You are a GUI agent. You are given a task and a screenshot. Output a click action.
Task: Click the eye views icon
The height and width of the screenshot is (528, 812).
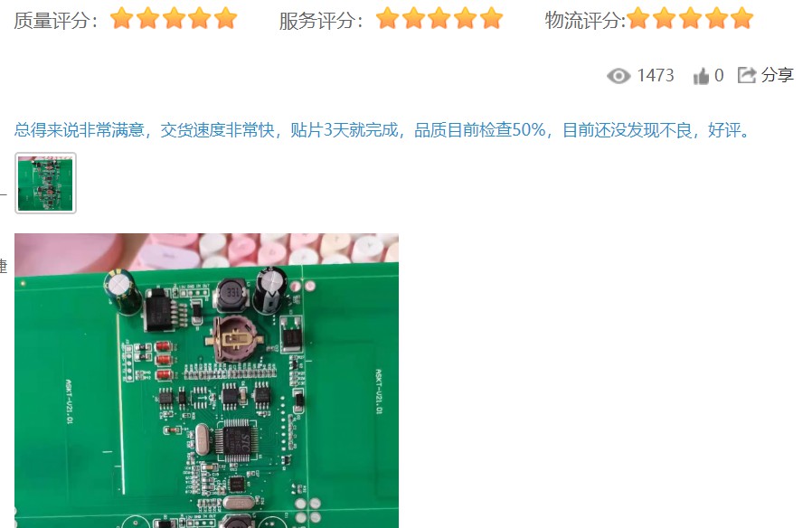pos(618,76)
